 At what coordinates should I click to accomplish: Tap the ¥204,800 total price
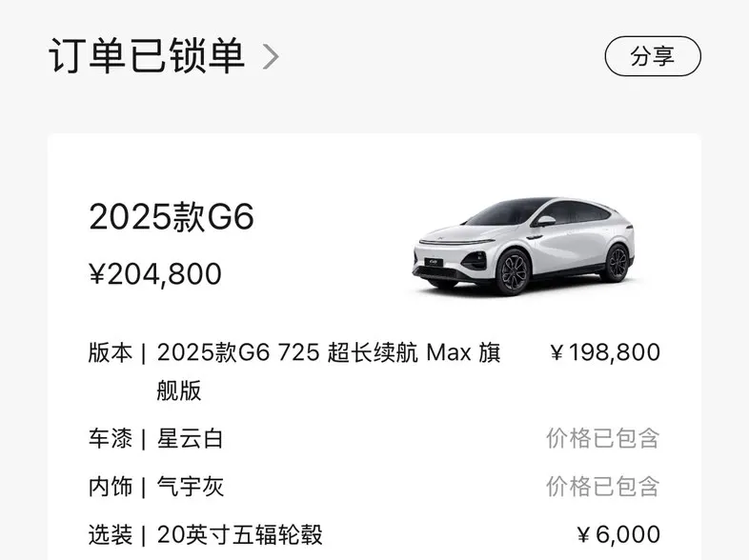point(155,274)
